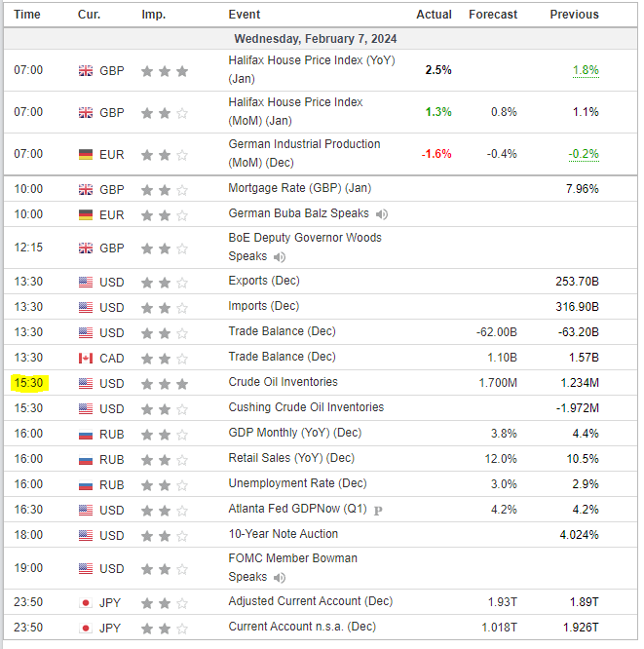Click the Canadian flag in CAD Trade Balance row
The width and height of the screenshot is (644, 649).
tap(86, 358)
